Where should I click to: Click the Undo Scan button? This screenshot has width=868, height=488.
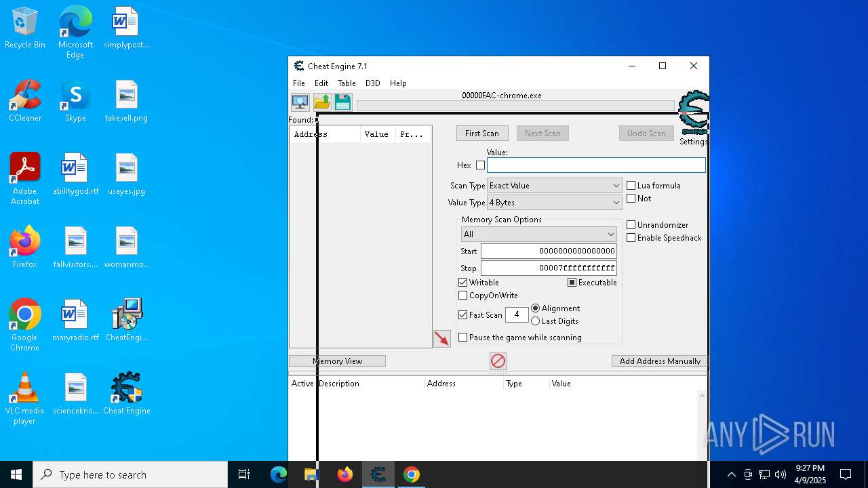(x=646, y=134)
